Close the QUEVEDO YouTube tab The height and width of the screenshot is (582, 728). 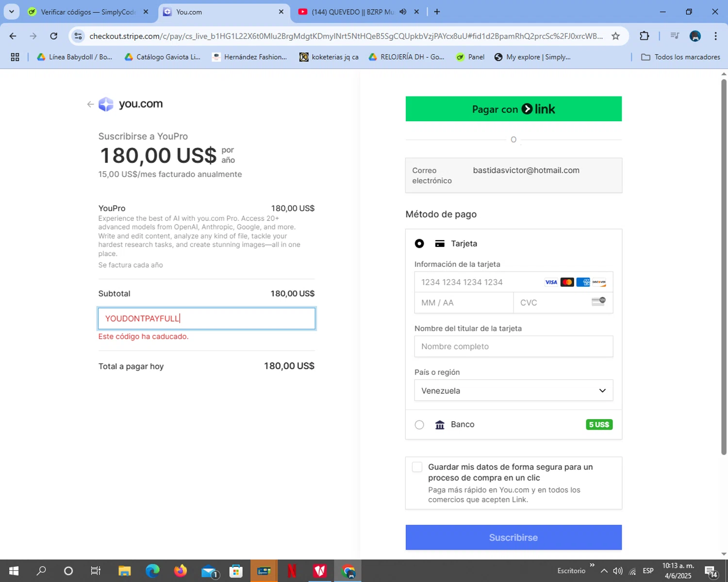pos(416,12)
